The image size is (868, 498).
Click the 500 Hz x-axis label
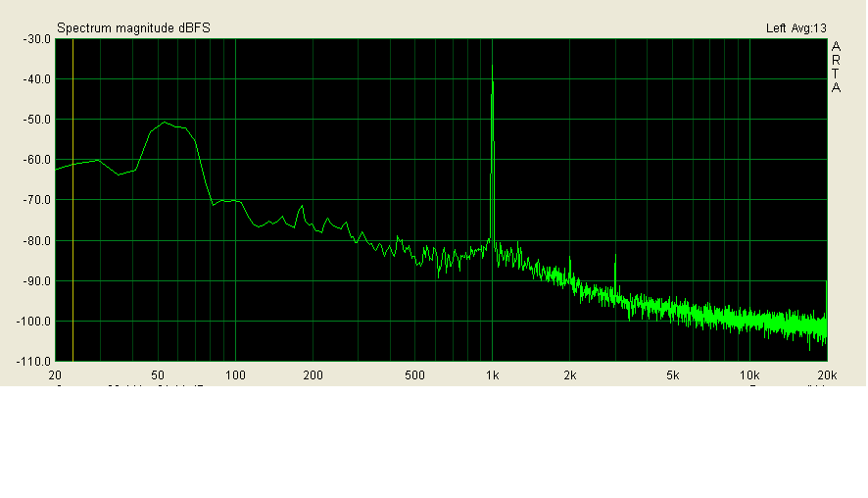point(414,375)
